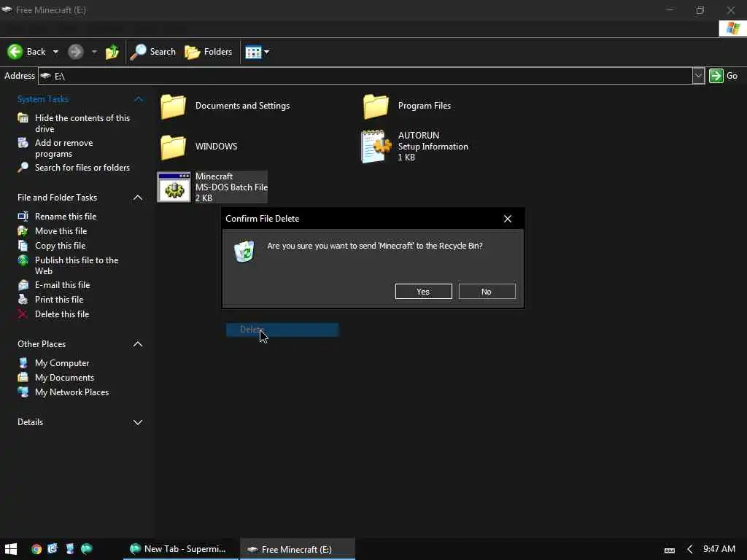The image size is (747, 560).
Task: Select the Minecraft batch file icon
Action: pos(174,187)
